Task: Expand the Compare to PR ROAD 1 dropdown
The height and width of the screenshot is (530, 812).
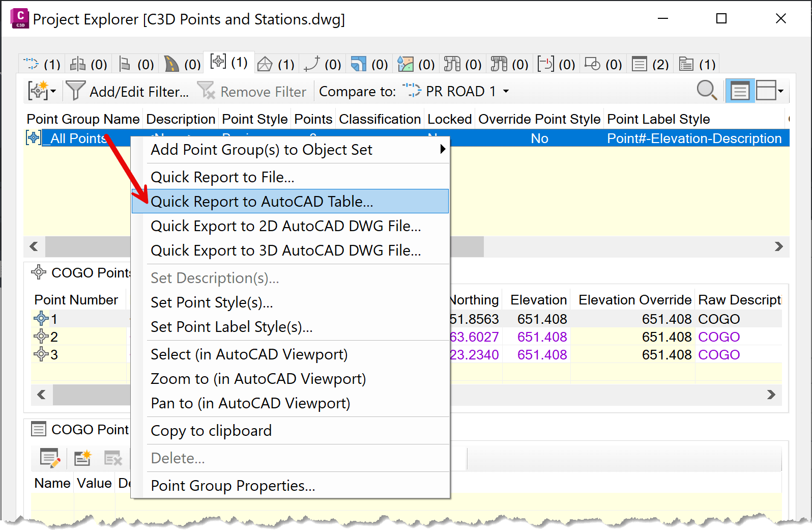Action: 506,92
